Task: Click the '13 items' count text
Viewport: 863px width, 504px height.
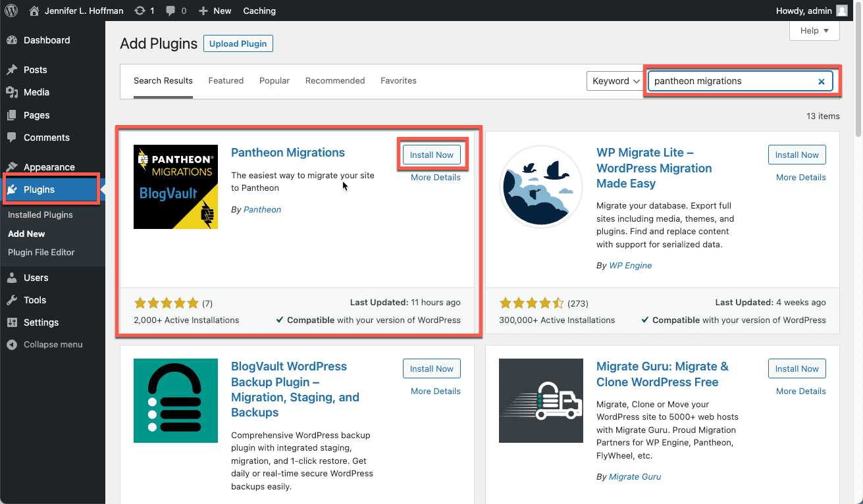Action: [823, 116]
